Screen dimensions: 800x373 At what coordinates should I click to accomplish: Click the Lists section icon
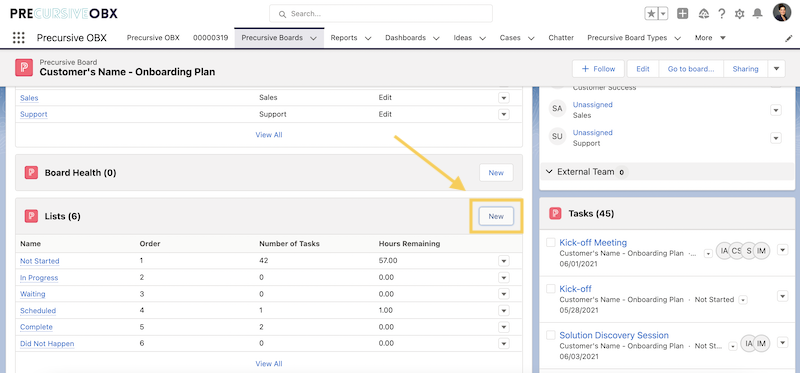(x=31, y=216)
